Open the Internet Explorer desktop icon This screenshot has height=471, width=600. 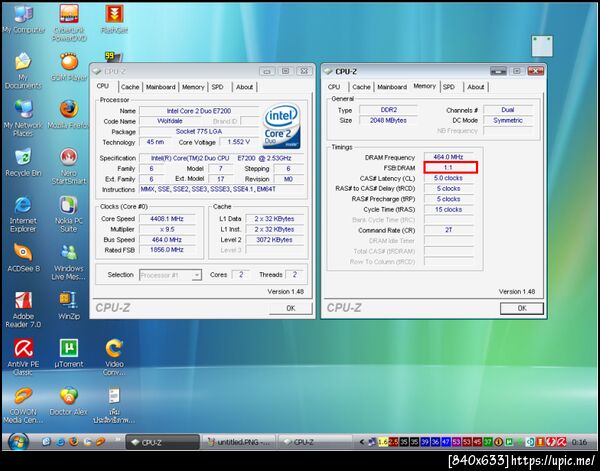(x=23, y=213)
